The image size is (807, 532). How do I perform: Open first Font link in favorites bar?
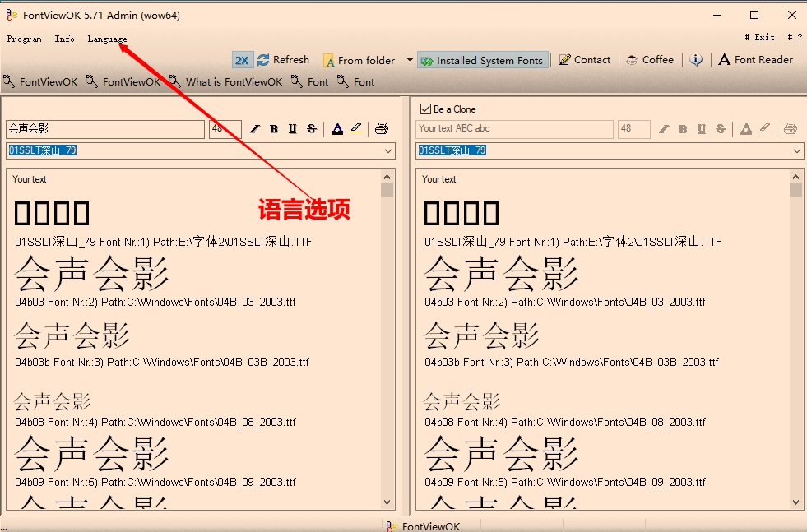pos(310,81)
